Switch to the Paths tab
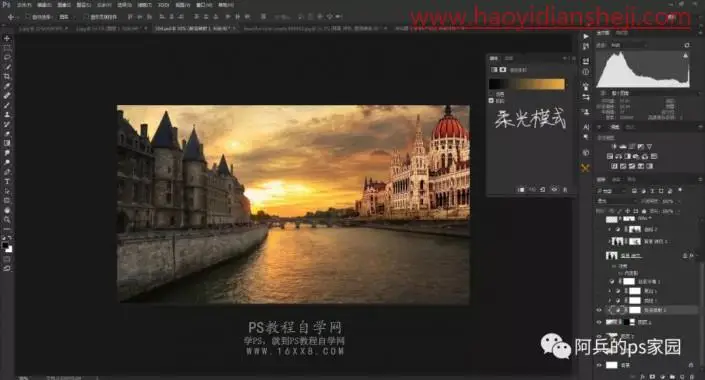Image resolution: width=705 pixels, height=380 pixels. pos(631,179)
